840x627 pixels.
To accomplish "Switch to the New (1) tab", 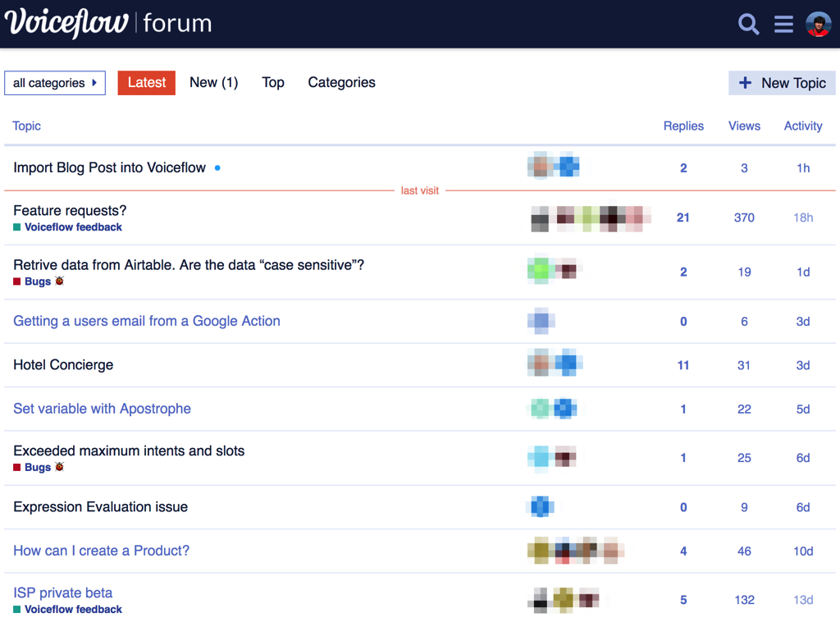I will [x=214, y=83].
